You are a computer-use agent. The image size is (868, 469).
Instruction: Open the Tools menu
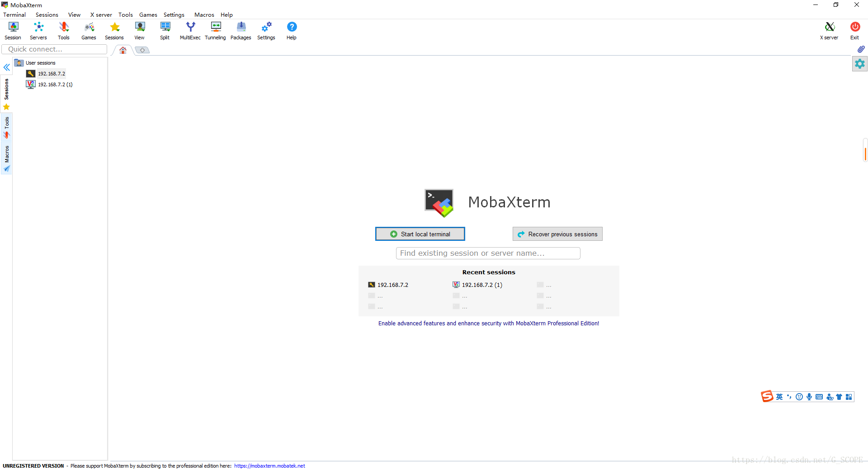126,14
